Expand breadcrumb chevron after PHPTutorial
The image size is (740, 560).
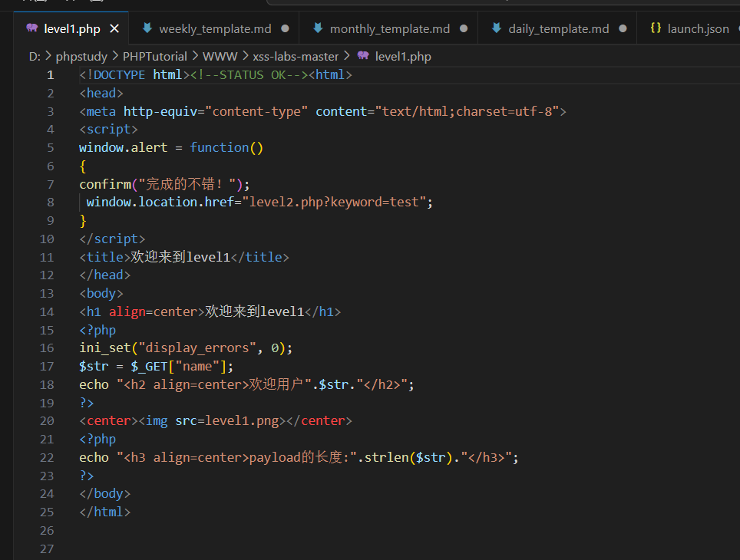[x=195, y=57]
